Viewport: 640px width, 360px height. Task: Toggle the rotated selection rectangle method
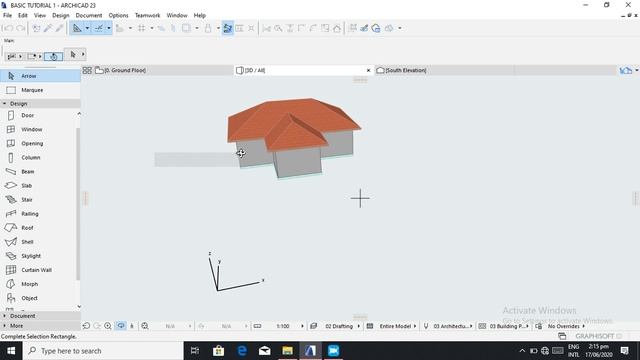[x=53, y=56]
